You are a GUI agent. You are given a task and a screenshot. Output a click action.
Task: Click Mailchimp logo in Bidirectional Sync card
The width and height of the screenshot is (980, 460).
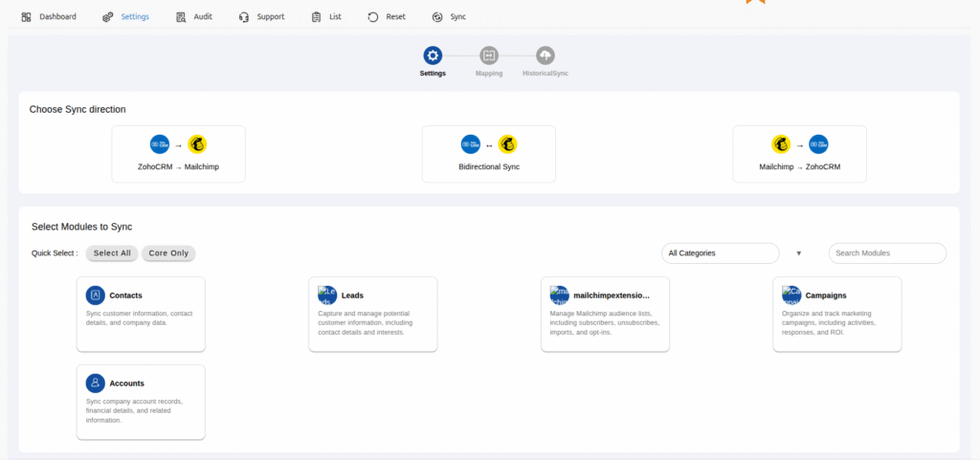(507, 144)
